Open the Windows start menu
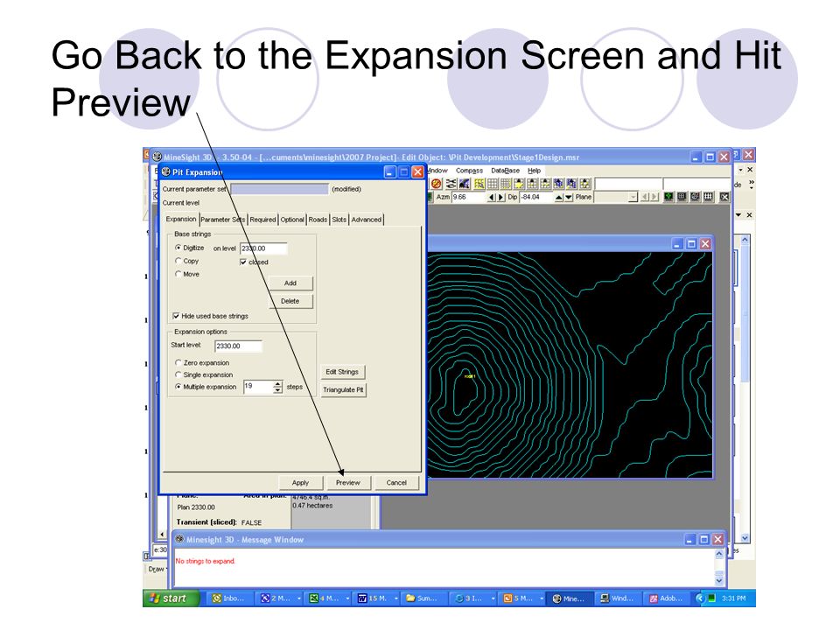The width and height of the screenshot is (840, 630). (x=171, y=598)
